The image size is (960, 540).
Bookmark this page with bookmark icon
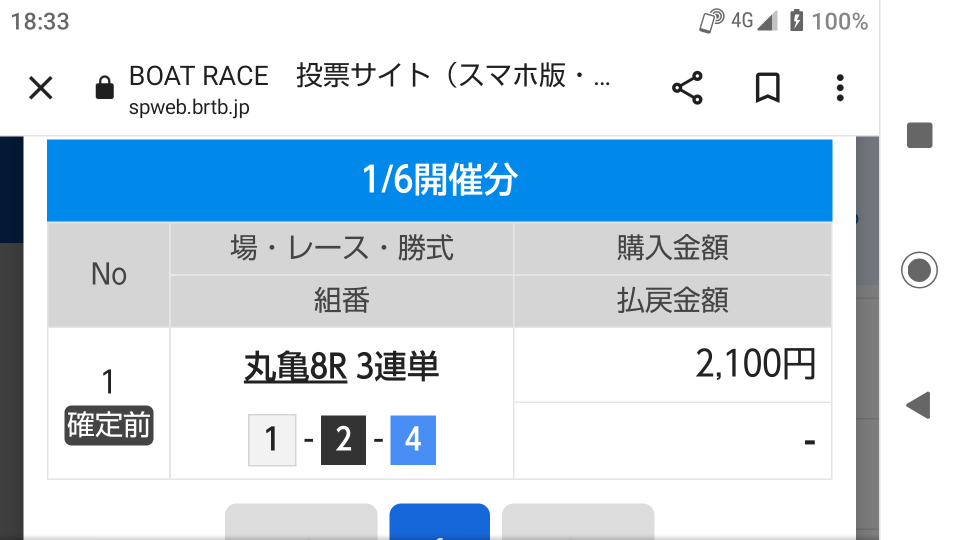767,88
